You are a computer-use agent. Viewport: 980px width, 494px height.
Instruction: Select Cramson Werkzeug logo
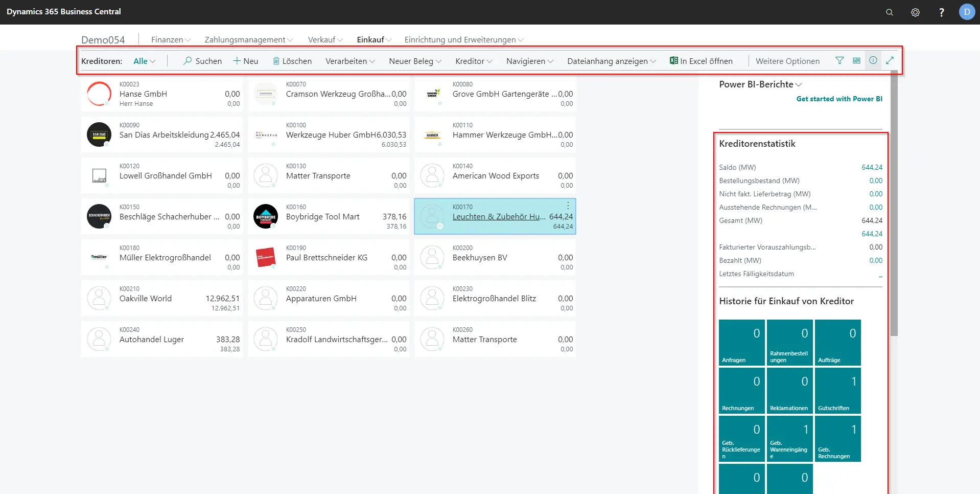(x=266, y=94)
